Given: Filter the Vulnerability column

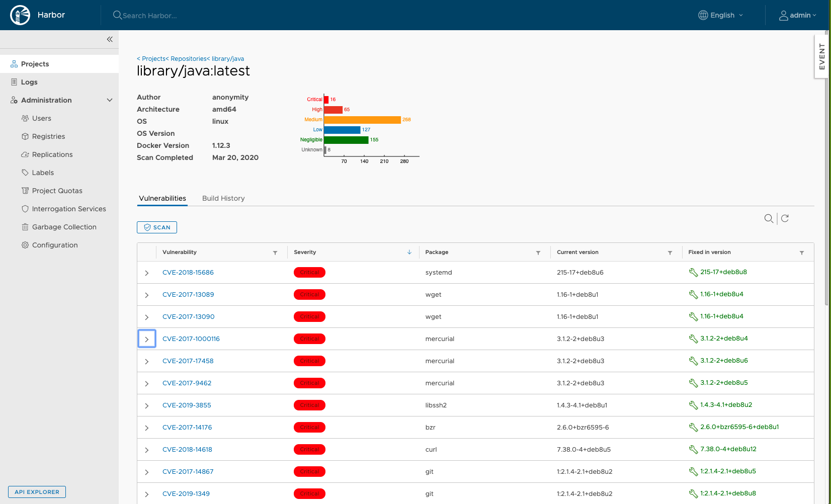Looking at the screenshot, I should click(275, 253).
